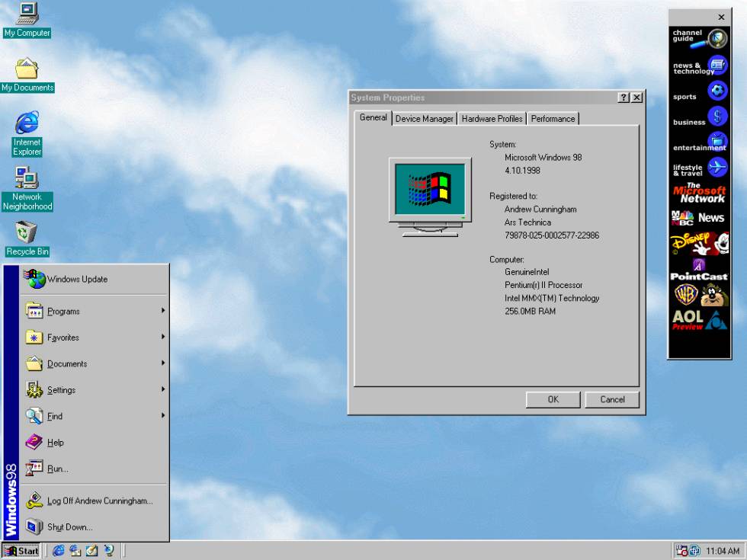Open the channel guide on the Channel Bar

click(699, 37)
